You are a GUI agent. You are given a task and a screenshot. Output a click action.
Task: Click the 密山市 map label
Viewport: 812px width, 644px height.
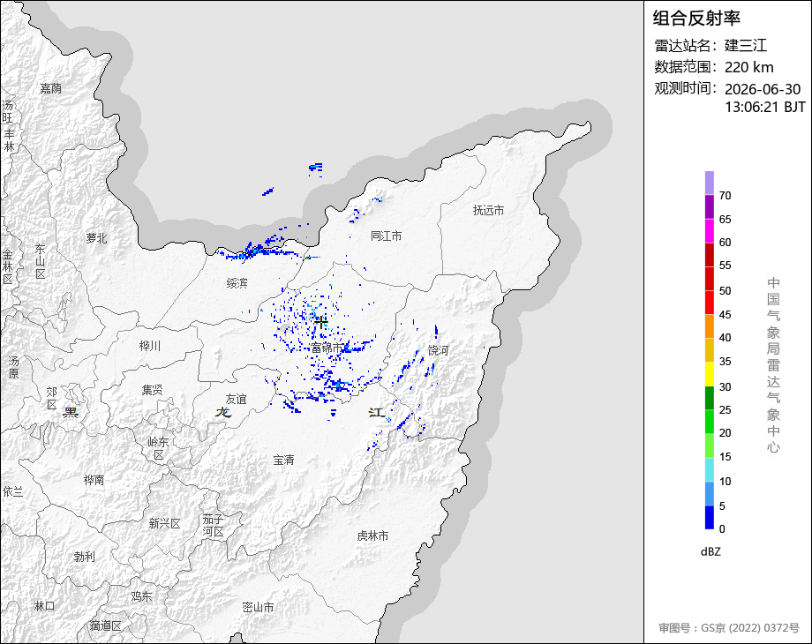258,607
